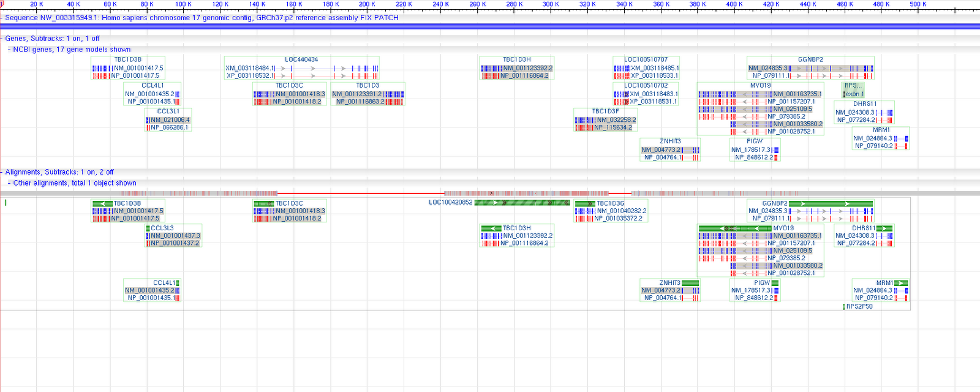Select the TBC1D3F gene label
The height and width of the screenshot is (392, 980).
(605, 111)
